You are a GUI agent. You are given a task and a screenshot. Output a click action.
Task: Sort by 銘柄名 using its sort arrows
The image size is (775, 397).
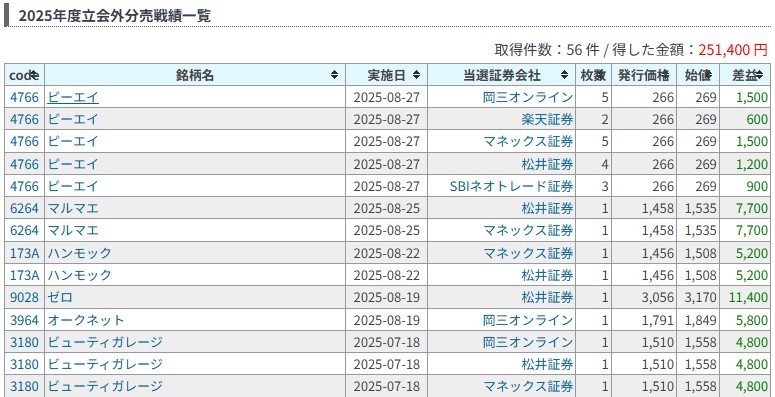(335, 75)
